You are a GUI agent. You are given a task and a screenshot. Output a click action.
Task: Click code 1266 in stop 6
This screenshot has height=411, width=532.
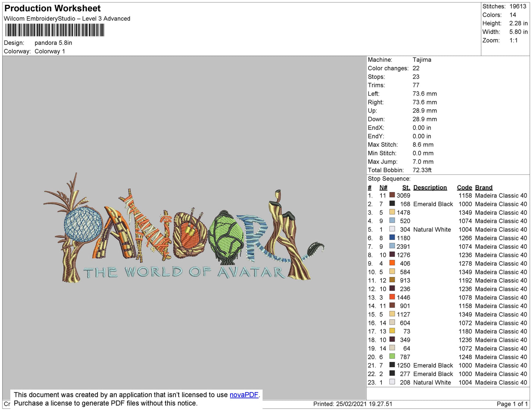465,238
